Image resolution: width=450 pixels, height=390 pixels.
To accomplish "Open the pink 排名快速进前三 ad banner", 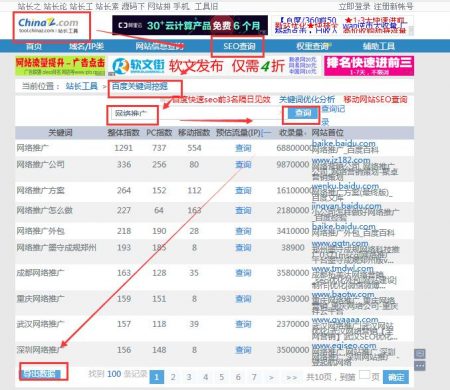I will pos(369,66).
